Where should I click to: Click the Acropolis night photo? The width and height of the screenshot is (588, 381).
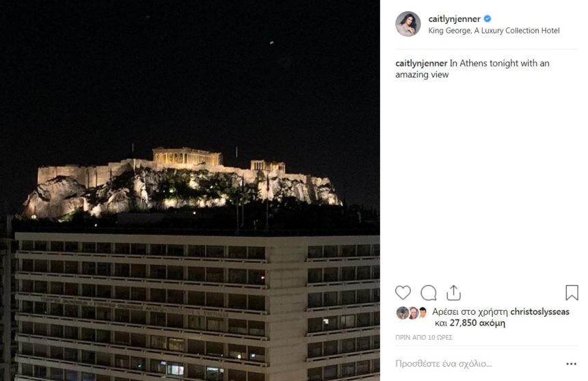tap(190, 190)
